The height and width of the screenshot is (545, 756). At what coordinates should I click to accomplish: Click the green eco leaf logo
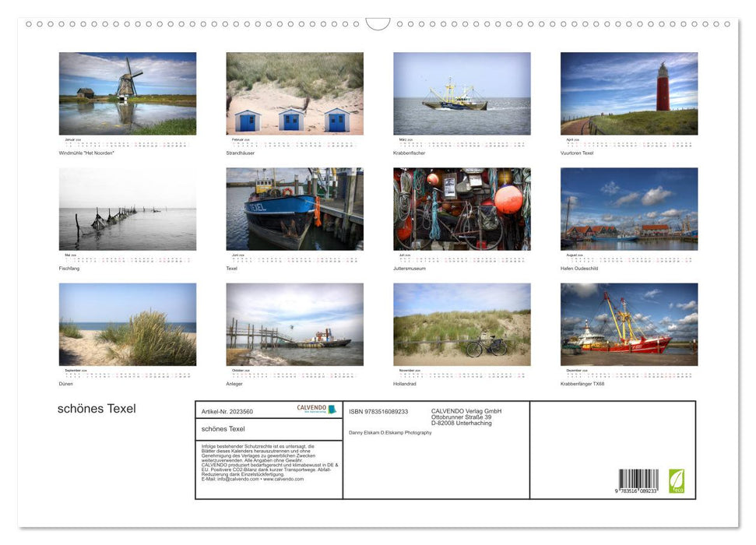pos(676,479)
